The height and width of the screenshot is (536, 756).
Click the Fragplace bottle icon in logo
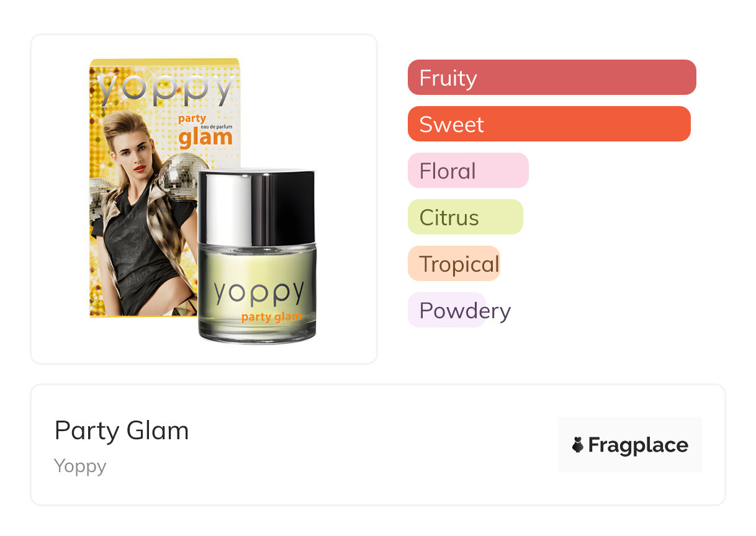click(x=578, y=445)
